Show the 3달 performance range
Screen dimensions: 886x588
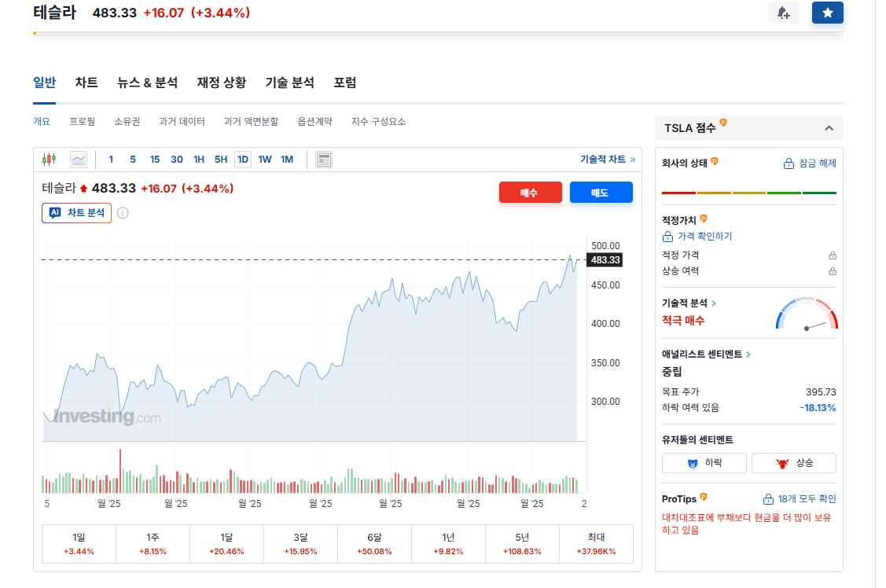(x=300, y=544)
